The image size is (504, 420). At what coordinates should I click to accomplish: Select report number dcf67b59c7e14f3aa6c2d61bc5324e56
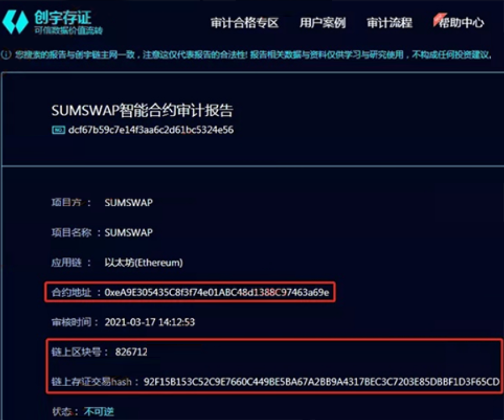click(x=151, y=130)
